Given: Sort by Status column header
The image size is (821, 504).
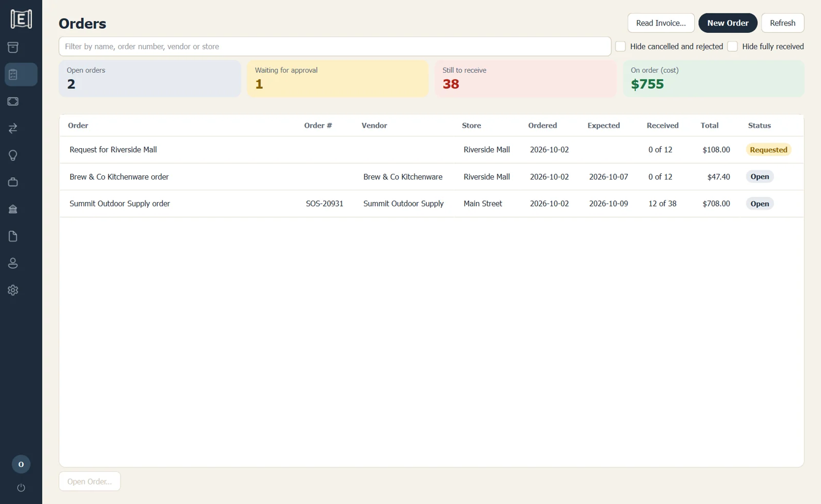Looking at the screenshot, I should click(x=759, y=126).
